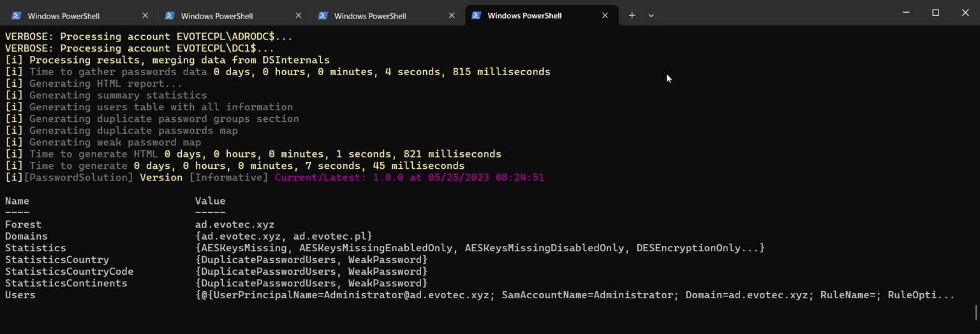Activate the third Windows PowerShell tab title
980x334 pixels.
click(x=370, y=16)
